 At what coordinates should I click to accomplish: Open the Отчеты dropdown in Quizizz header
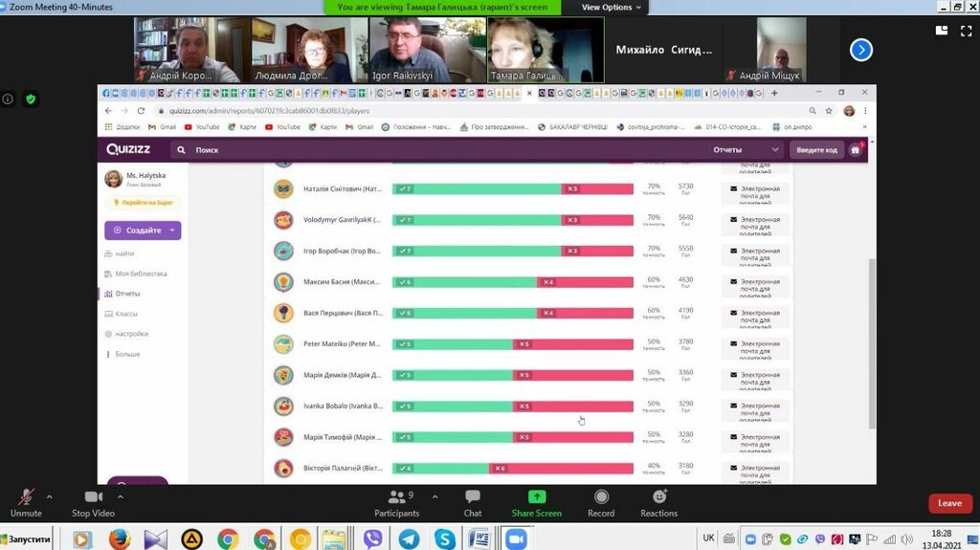pyautogui.click(x=746, y=150)
